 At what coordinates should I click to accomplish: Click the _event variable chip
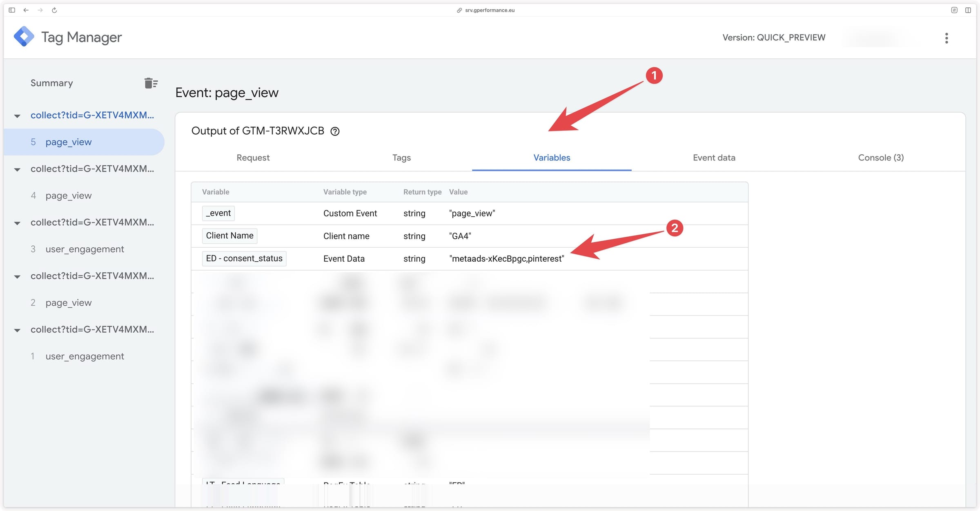pos(218,213)
